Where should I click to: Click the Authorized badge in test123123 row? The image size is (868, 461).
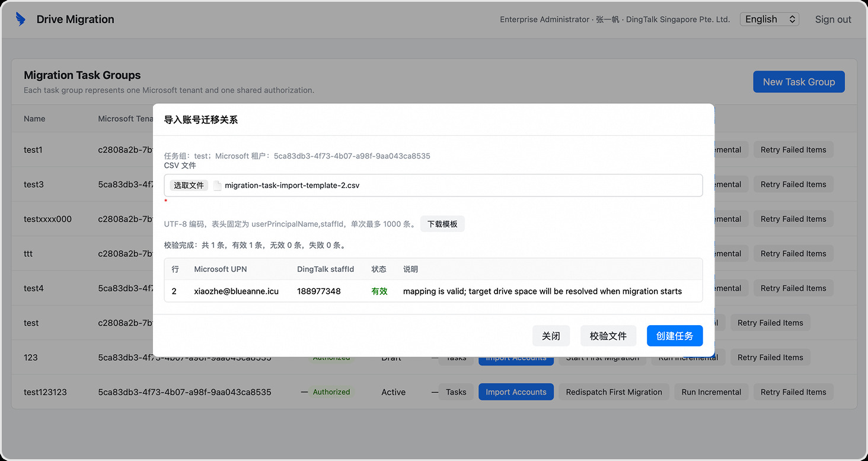point(331,392)
